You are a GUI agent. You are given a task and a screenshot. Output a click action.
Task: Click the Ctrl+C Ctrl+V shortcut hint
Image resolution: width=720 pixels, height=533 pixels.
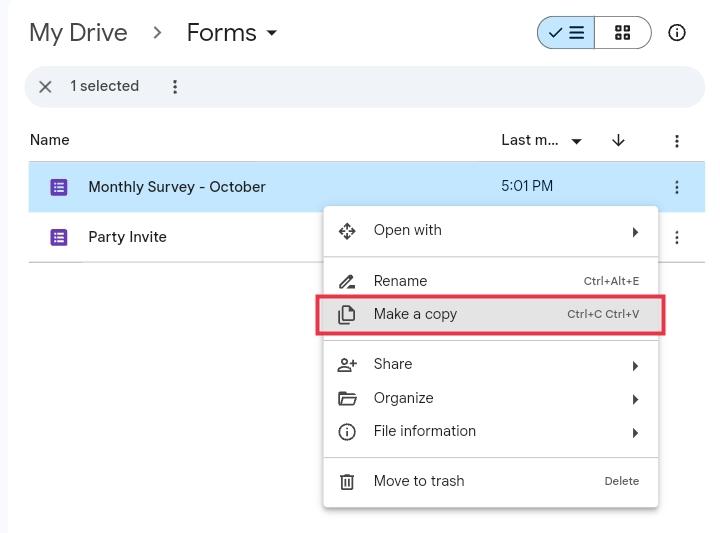tap(603, 314)
